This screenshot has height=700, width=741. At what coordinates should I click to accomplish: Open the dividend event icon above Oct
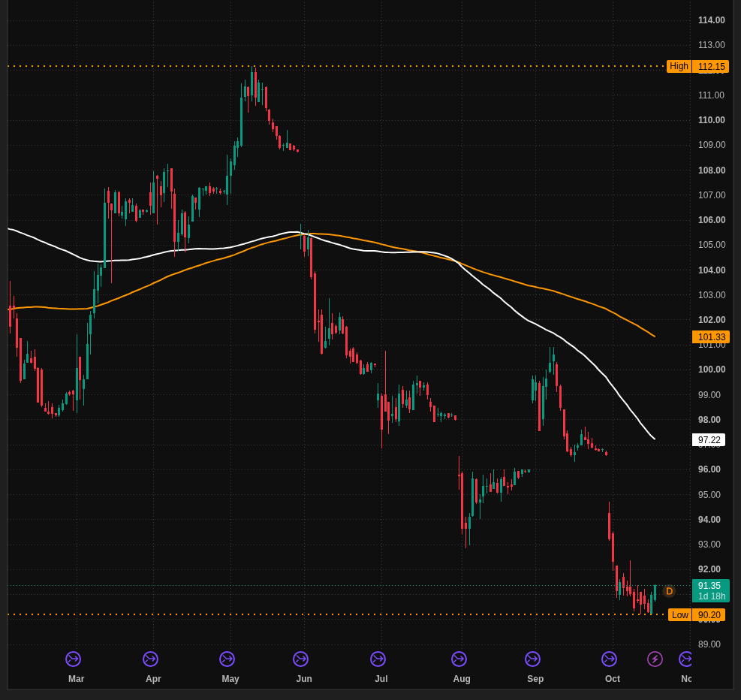tap(609, 659)
